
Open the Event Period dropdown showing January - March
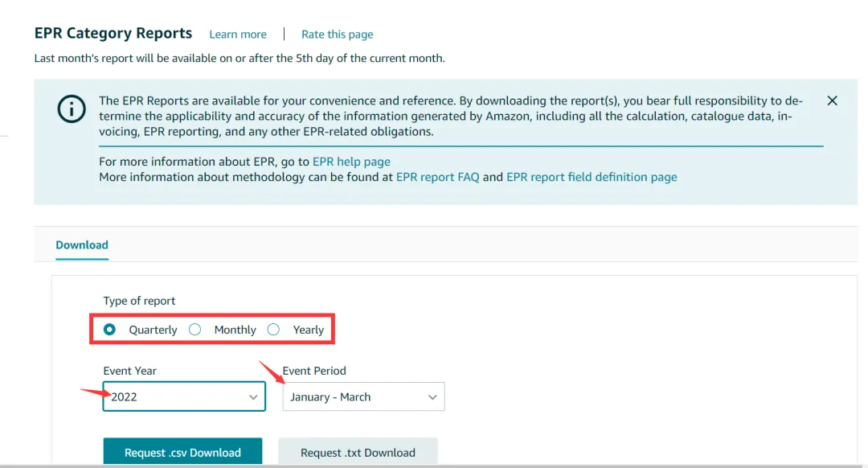click(363, 396)
